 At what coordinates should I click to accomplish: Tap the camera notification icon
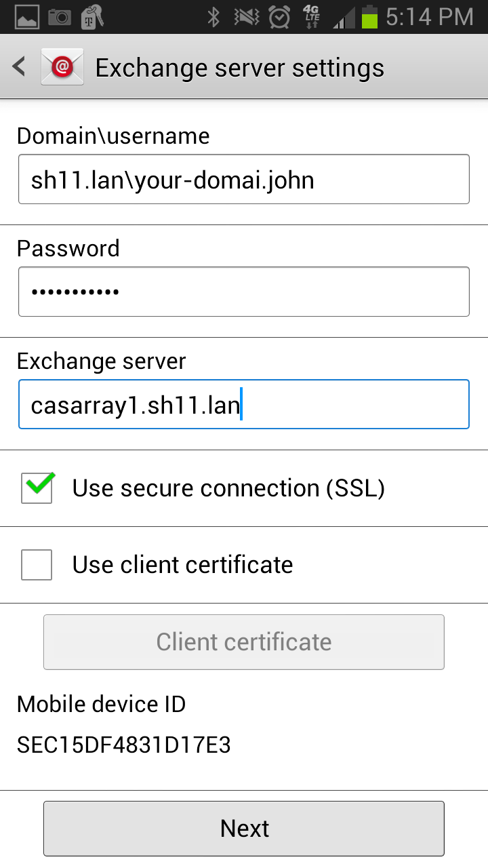(59, 16)
